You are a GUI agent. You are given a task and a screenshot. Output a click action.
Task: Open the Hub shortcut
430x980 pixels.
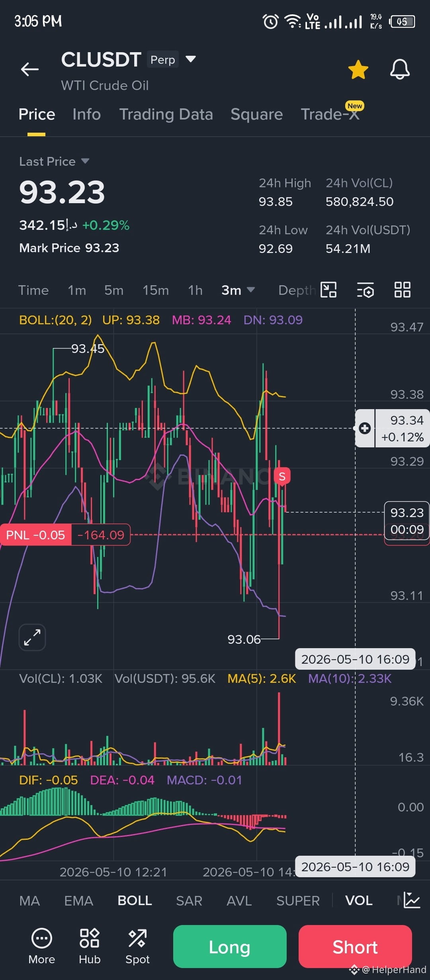[90, 946]
